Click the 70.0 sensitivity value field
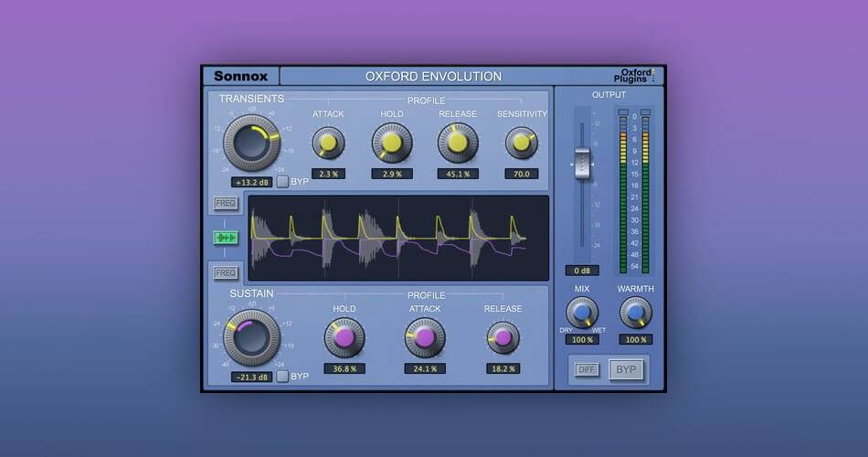The width and height of the screenshot is (868, 457). [522, 174]
